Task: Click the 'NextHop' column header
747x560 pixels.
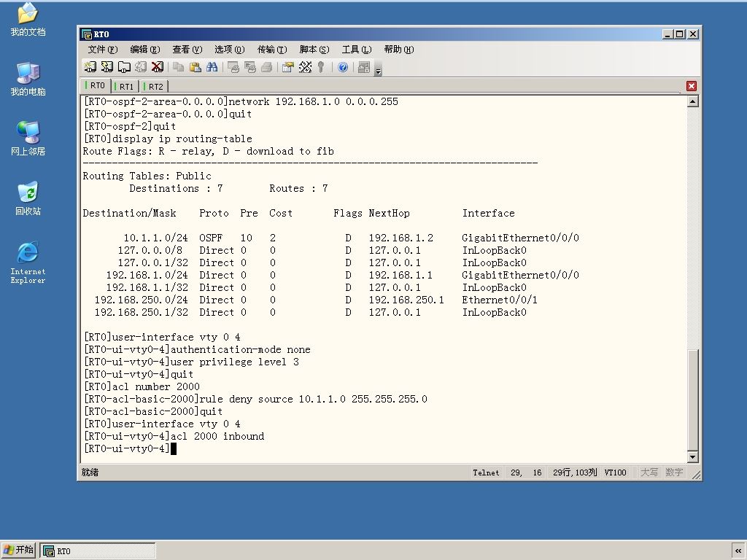Action: tap(389, 213)
